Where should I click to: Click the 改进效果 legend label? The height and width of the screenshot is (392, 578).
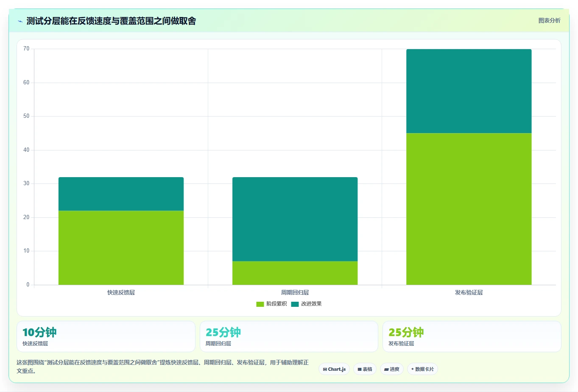click(311, 304)
